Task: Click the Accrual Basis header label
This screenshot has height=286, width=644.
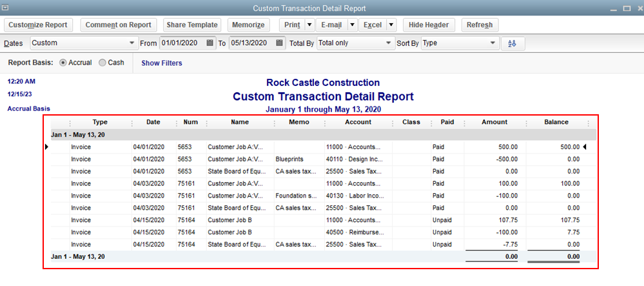Action: (x=29, y=109)
